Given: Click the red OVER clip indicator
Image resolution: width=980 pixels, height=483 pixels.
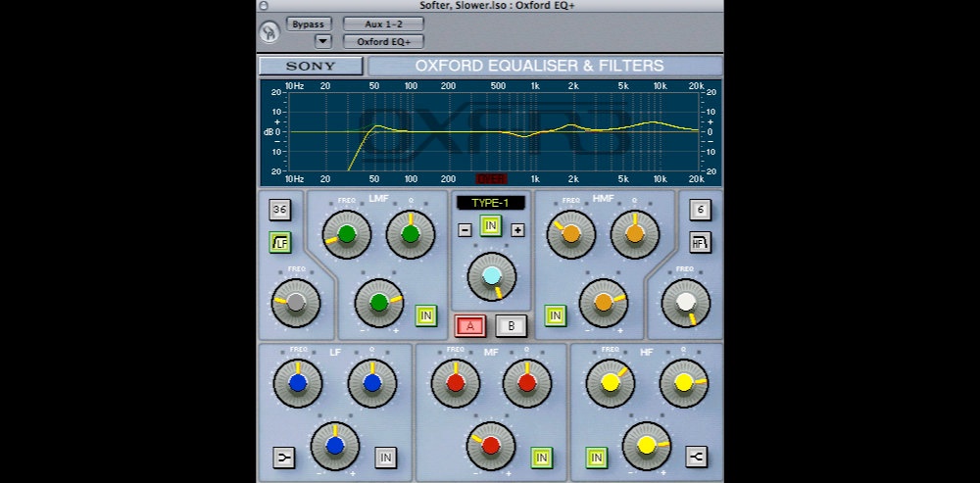Looking at the screenshot, I should click(x=491, y=179).
